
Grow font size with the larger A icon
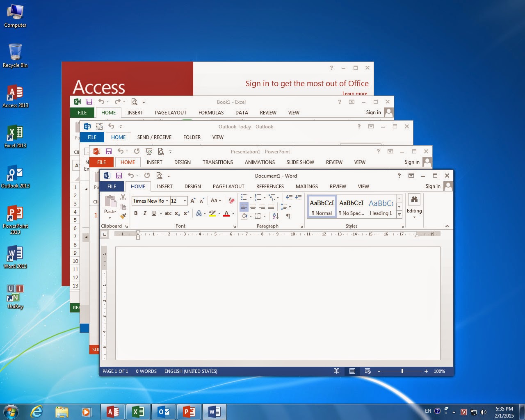193,201
